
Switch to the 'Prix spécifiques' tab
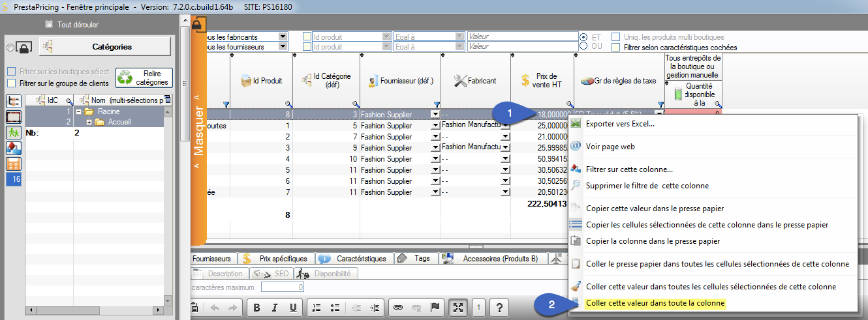click(x=281, y=259)
